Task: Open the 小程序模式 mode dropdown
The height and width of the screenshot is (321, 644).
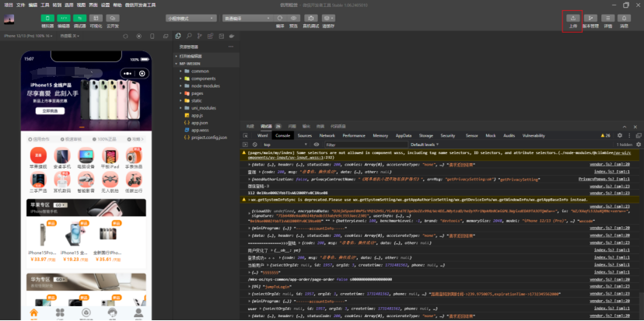Action: click(191, 18)
